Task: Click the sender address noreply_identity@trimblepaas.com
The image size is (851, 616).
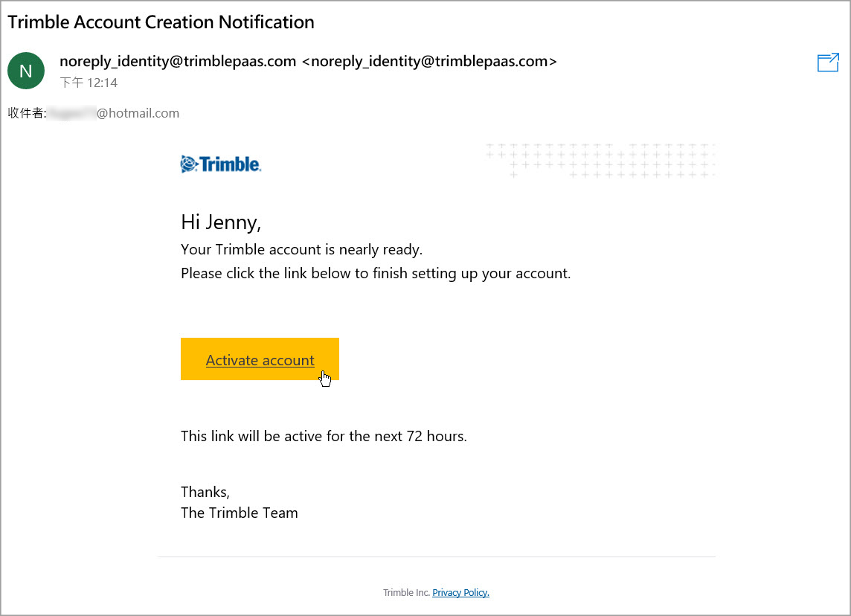Action: 178,61
